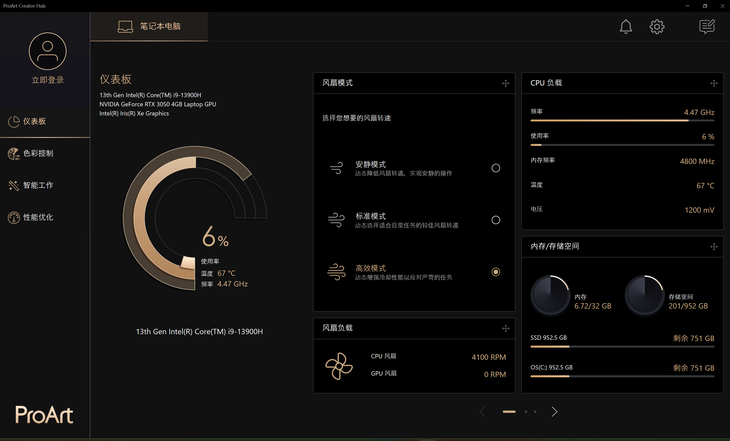The width and height of the screenshot is (730, 441).
Task: Click the 性能优化 gauge icon
Action: (14, 217)
